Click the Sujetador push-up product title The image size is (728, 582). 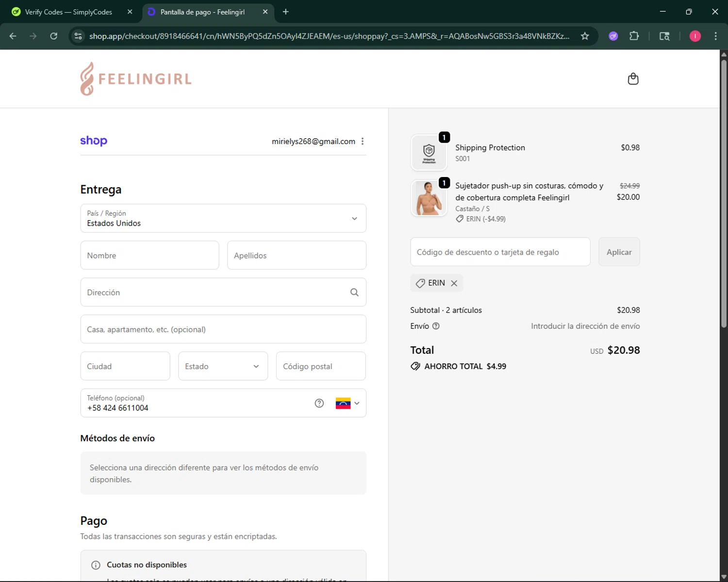529,192
